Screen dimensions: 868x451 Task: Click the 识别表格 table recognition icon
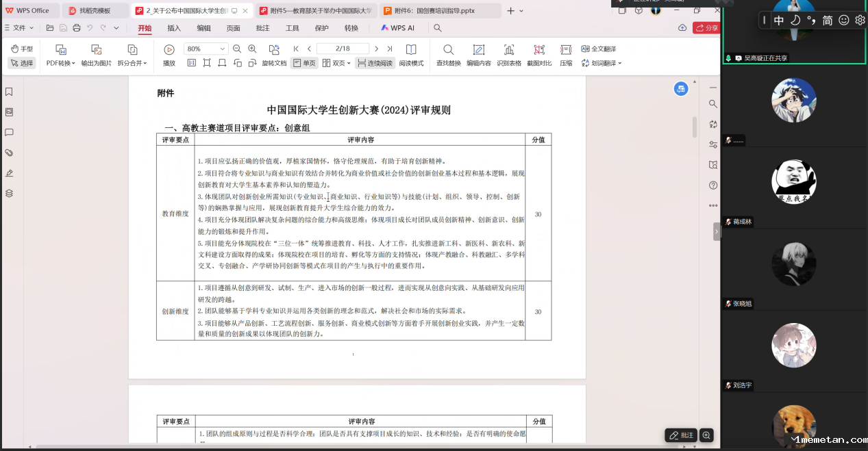pyautogui.click(x=508, y=50)
